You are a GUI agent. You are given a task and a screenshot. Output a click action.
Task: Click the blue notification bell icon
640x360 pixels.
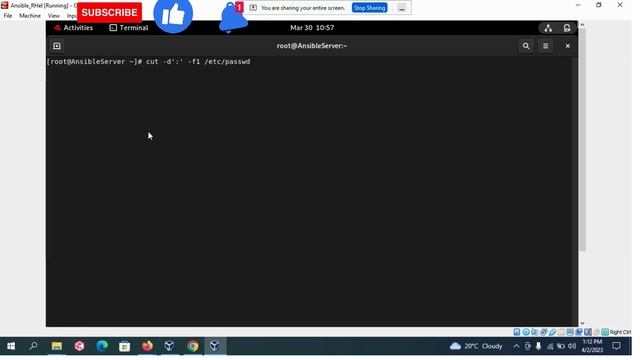233,17
